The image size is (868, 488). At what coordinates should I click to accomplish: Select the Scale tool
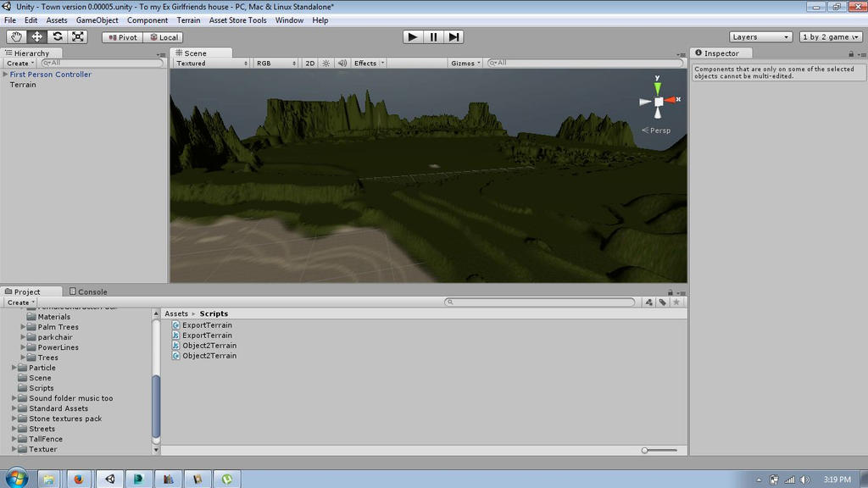click(78, 37)
